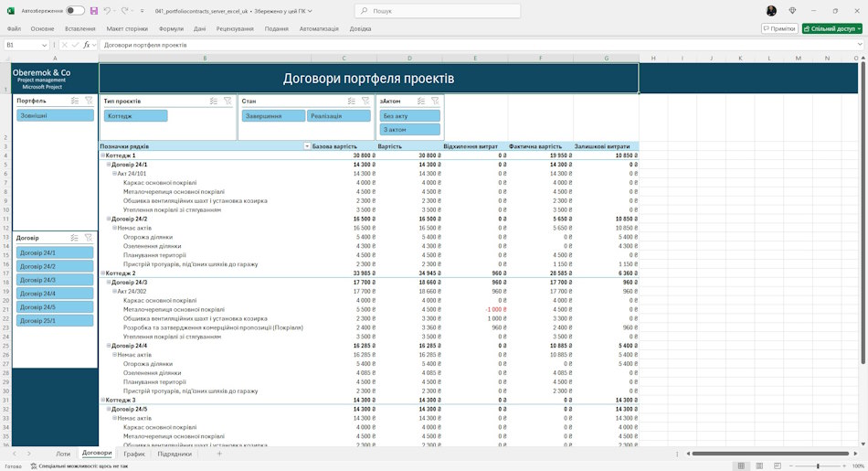
Task: Click the select-all corner of the grid
Action: coord(5,59)
